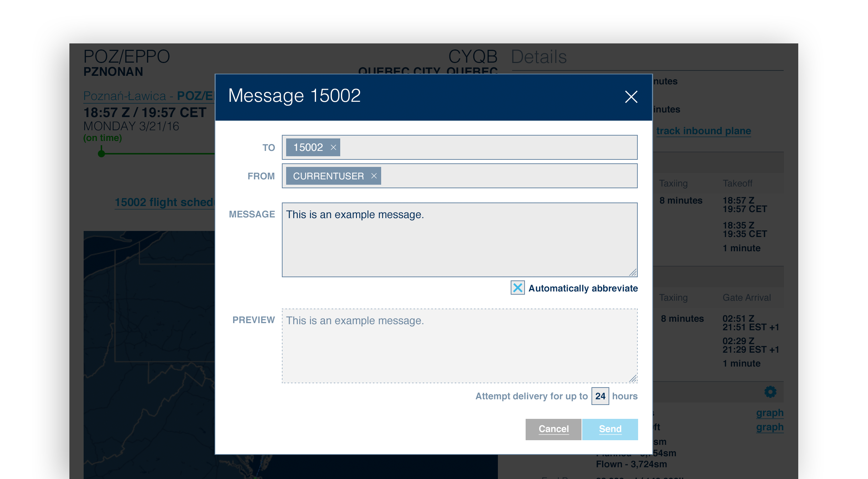Click the PZNONAN airport name

coord(113,72)
